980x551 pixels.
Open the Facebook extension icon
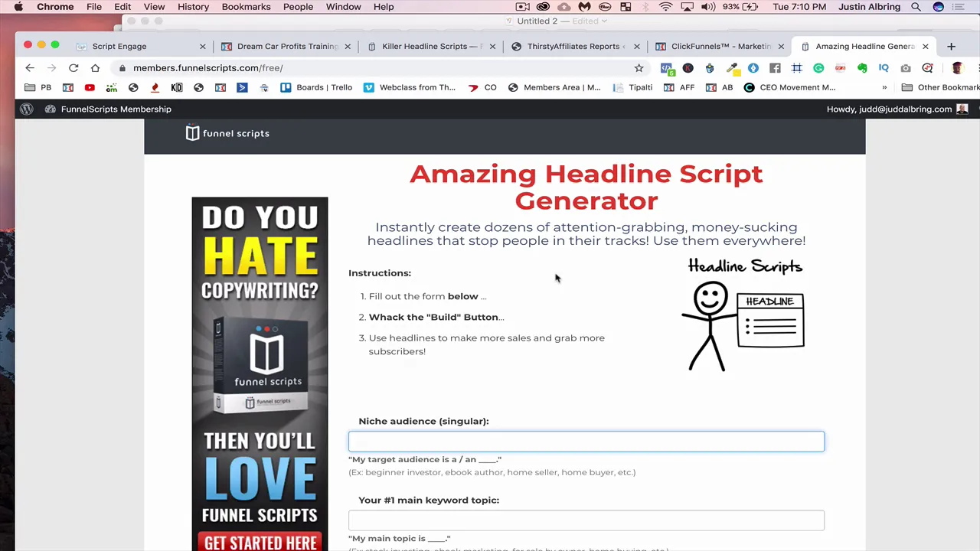775,68
